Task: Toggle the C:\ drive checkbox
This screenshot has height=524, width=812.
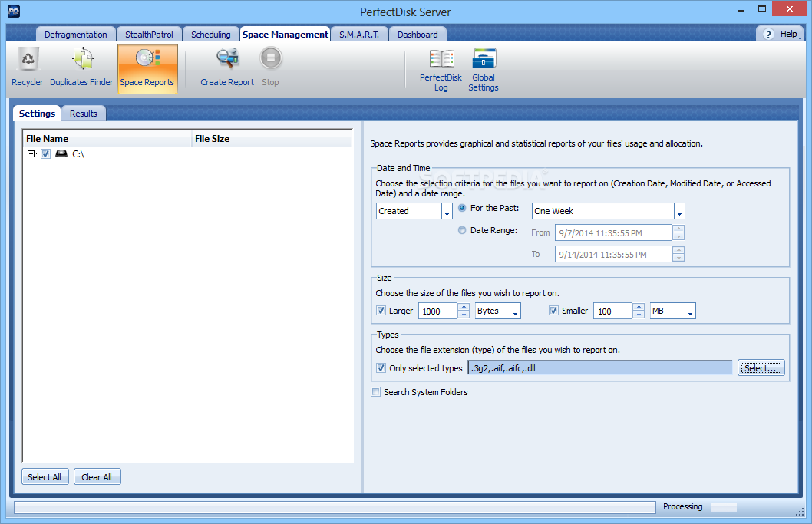Action: 45,153
